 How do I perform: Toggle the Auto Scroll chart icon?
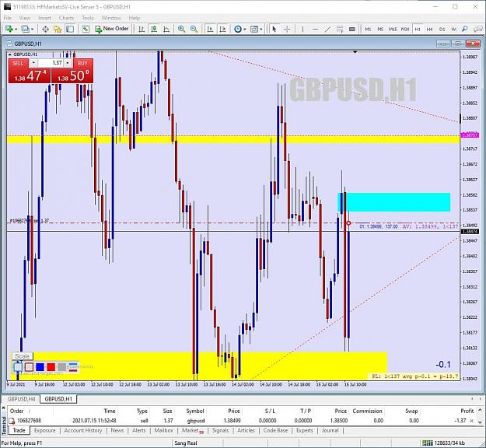coord(210,29)
